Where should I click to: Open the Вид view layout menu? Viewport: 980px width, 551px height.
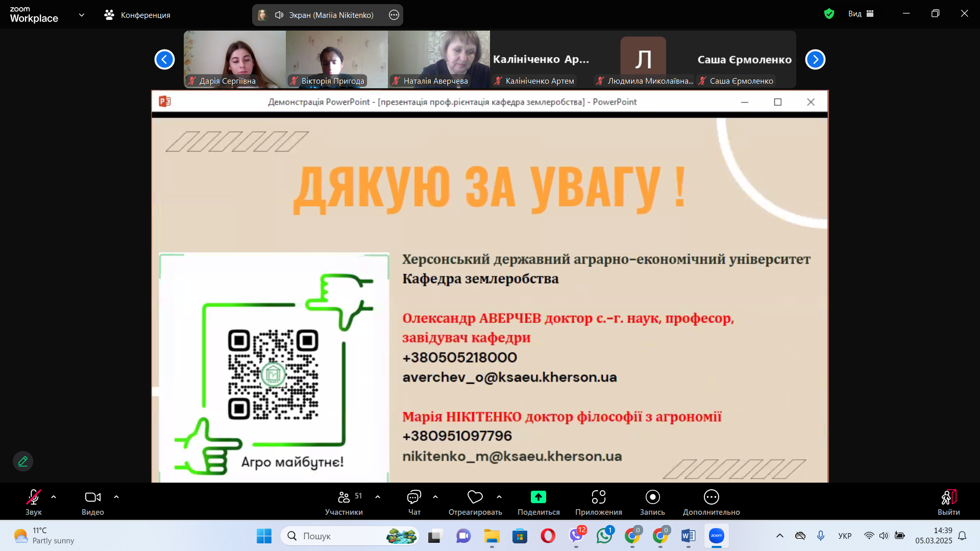click(x=861, y=14)
